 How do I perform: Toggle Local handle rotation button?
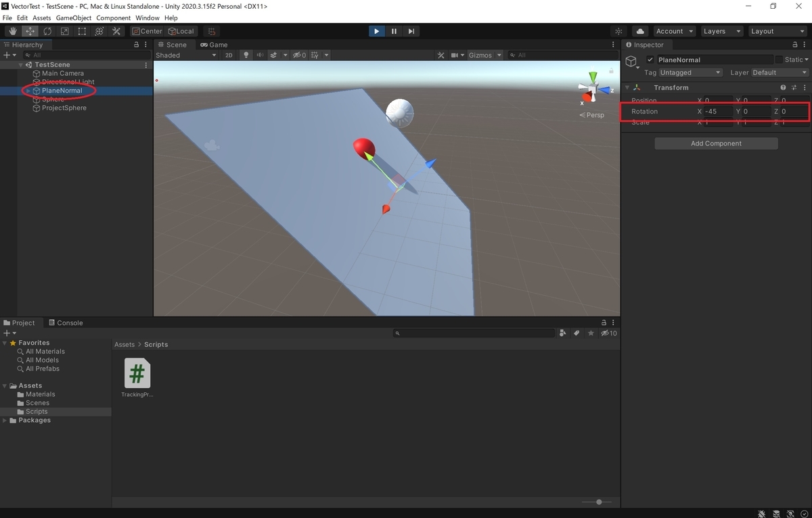[x=181, y=31]
